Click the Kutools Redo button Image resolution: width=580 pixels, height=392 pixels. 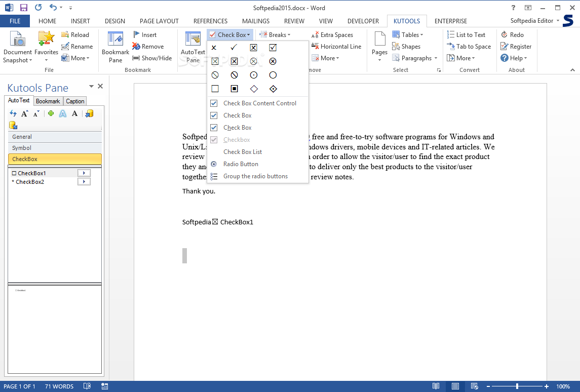click(512, 35)
